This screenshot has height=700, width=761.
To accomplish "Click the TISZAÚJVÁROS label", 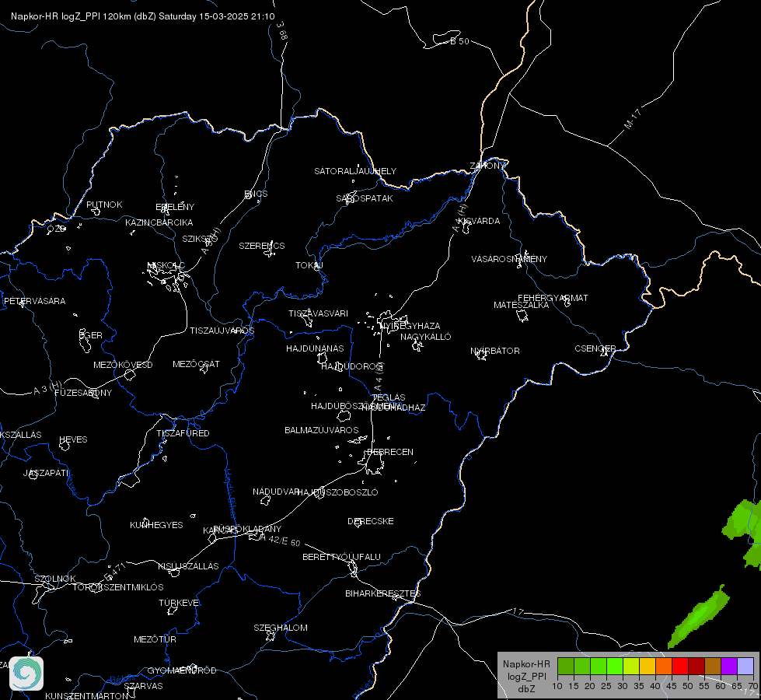I will pyautogui.click(x=222, y=331).
